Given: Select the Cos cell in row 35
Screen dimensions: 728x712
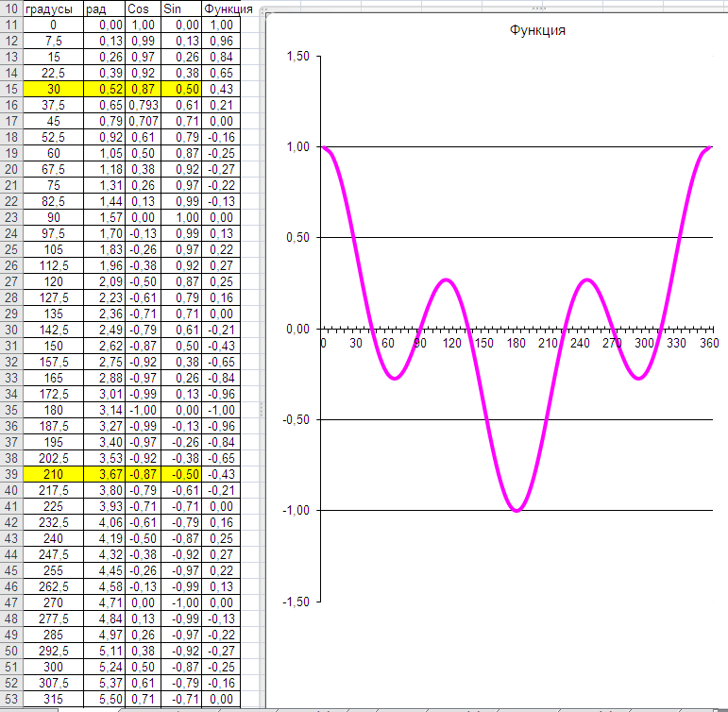Looking at the screenshot, I should (x=143, y=410).
